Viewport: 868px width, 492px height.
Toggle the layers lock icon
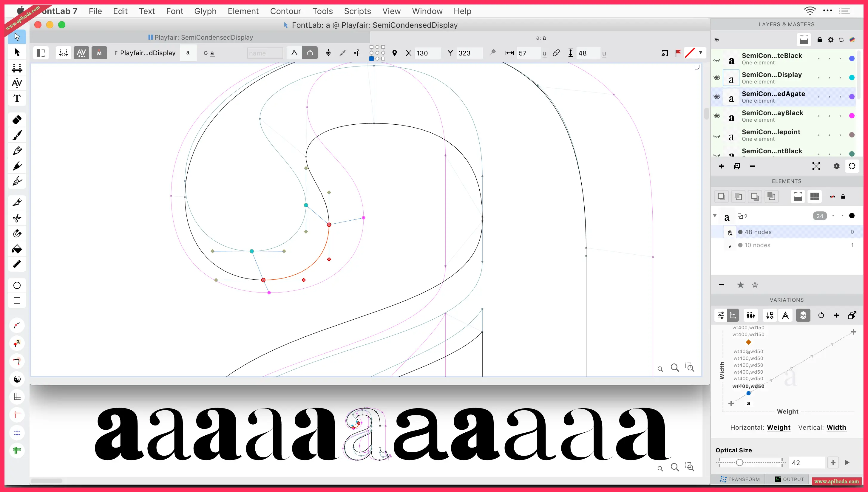click(x=819, y=40)
